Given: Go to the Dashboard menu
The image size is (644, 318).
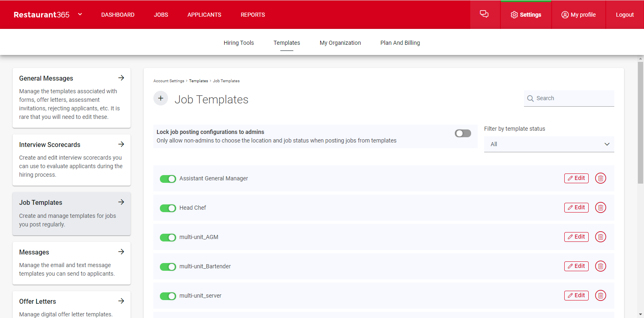Looking at the screenshot, I should click(118, 15).
